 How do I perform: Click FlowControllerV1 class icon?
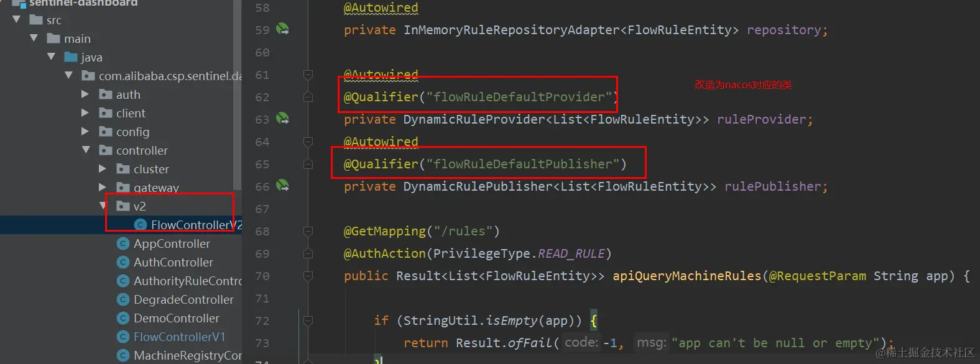coord(123,337)
